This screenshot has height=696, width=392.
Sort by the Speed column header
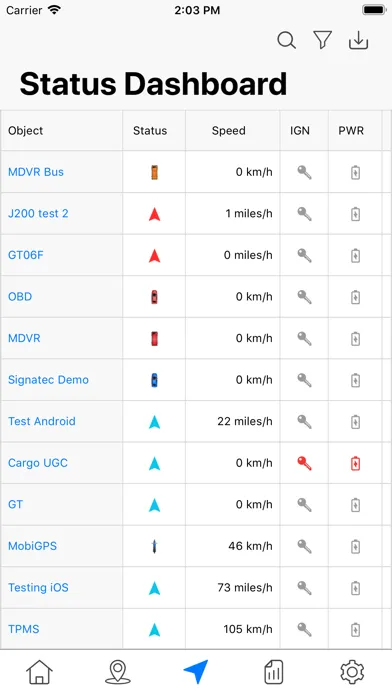point(229,130)
